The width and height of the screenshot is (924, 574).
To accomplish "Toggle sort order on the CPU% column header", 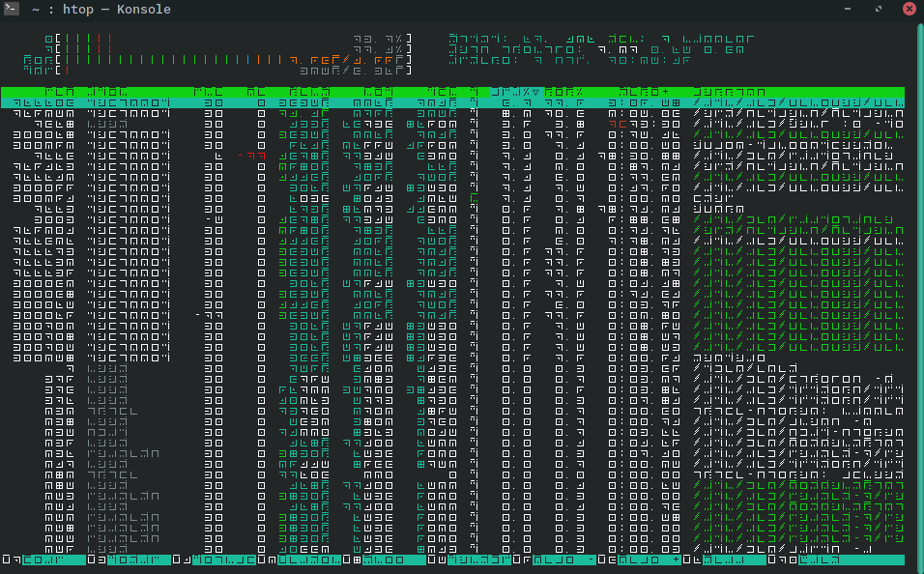I will (x=514, y=91).
